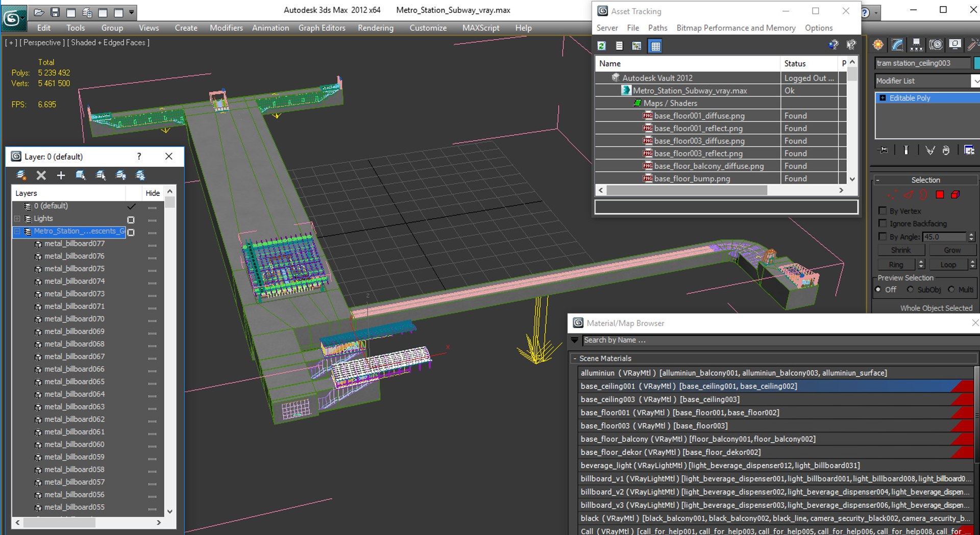Image resolution: width=980 pixels, height=535 pixels.
Task: Open Paths menu in Asset Tracking
Action: (657, 28)
